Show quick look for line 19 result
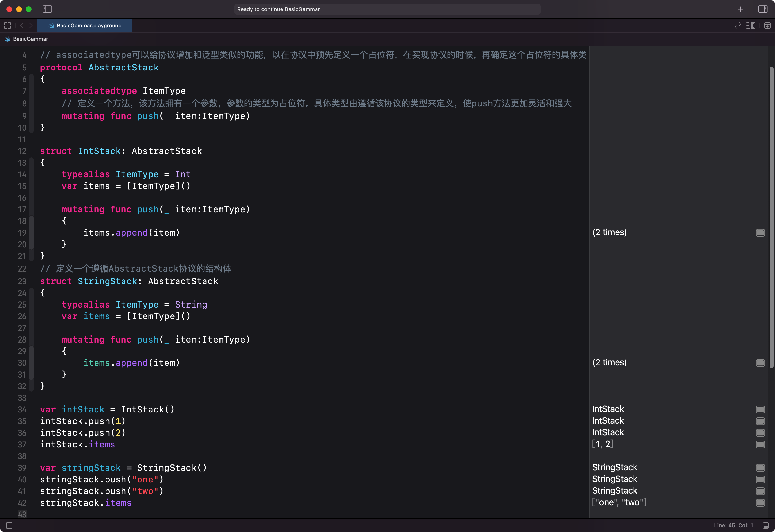The width and height of the screenshot is (775, 532). point(760,233)
